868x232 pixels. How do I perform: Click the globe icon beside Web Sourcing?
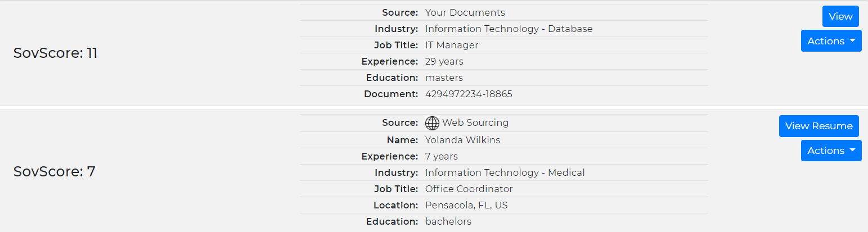click(432, 123)
